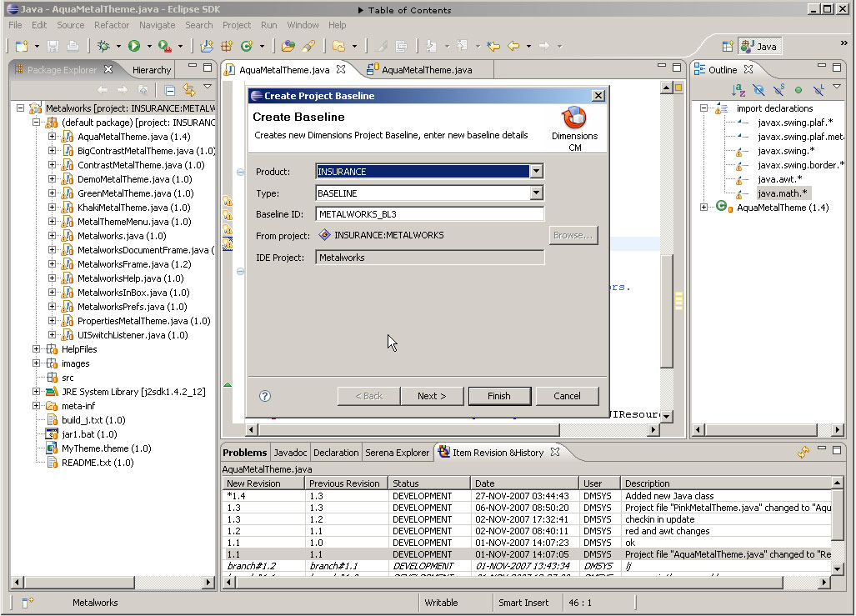Click the New Java Package icon

click(227, 47)
